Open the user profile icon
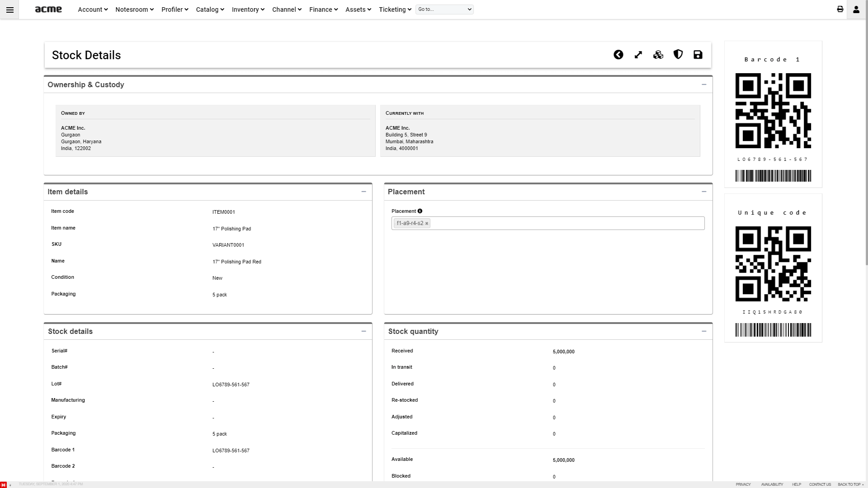This screenshot has height=488, width=868. (856, 9)
